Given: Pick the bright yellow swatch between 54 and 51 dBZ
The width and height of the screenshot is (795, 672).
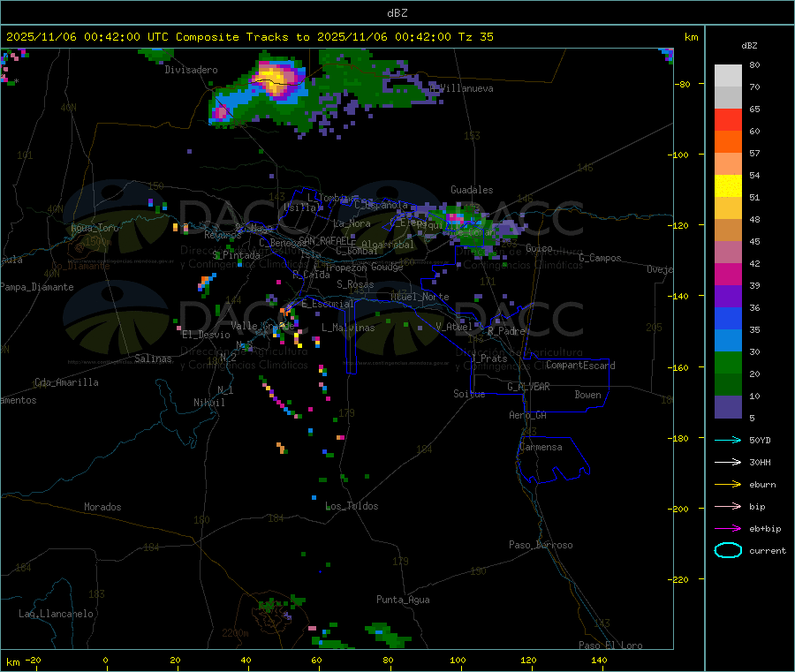Looking at the screenshot, I should 728,186.
